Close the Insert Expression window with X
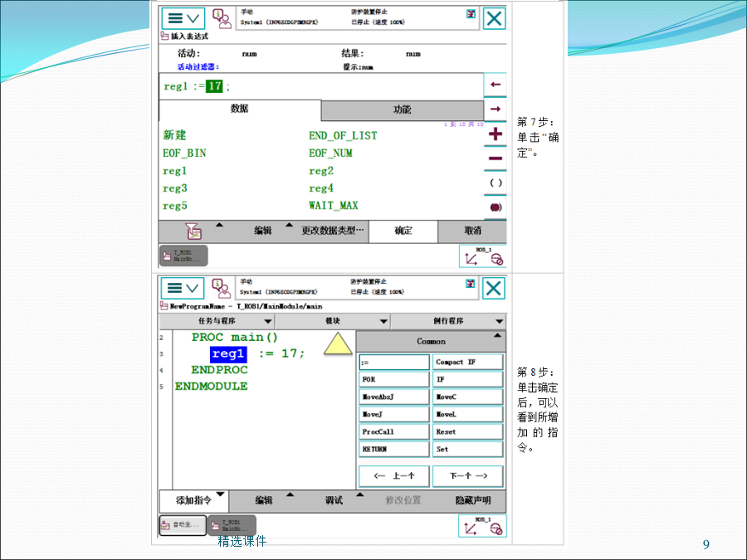This screenshot has height=560, width=747. coord(494,18)
